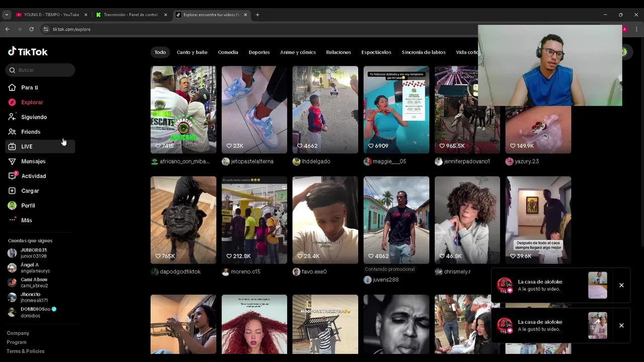
Task: Open africano_con_miba... video thumbnail
Action: [x=183, y=110]
